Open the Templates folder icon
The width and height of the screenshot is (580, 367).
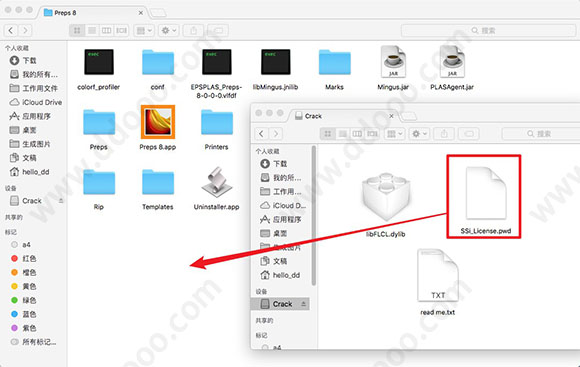158,182
